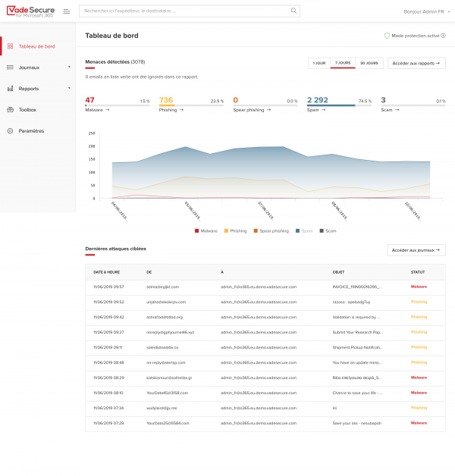Image resolution: width=455 pixels, height=476 pixels.
Task: Click sender no-reply@alertsp.com
Action: point(165,363)
